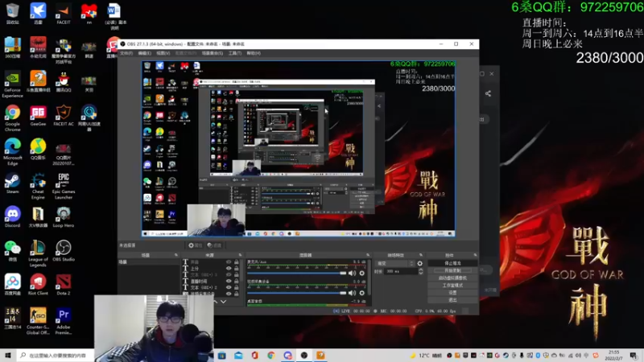
Task: Open the Riot Client desktop icon
Action: click(38, 285)
